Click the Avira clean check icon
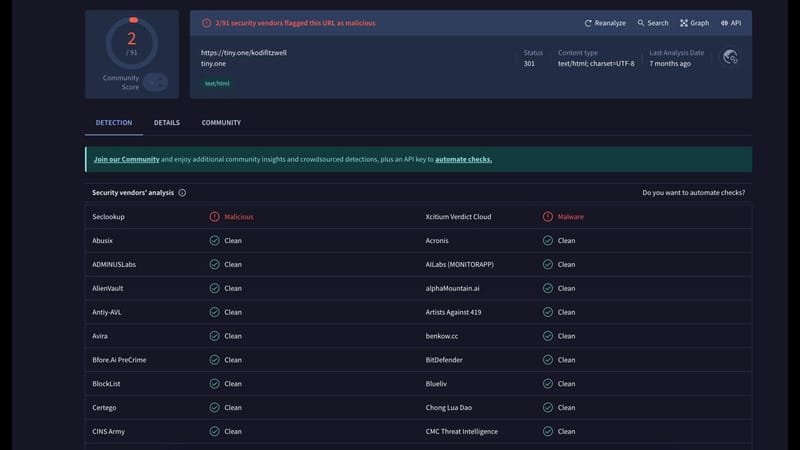Screen dimensions: 800x450 click(x=214, y=336)
